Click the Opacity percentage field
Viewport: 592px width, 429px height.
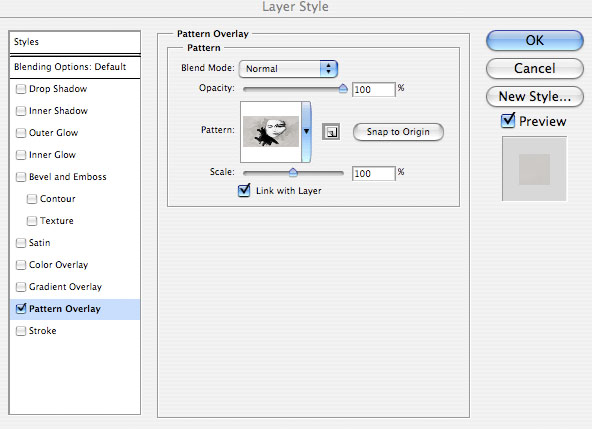pos(373,90)
